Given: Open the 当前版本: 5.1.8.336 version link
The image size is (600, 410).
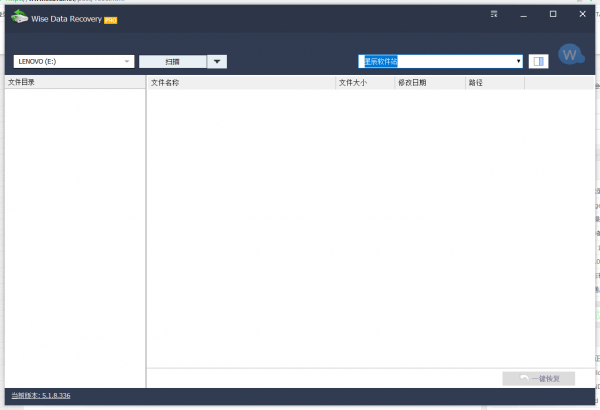Looking at the screenshot, I should (x=41, y=395).
